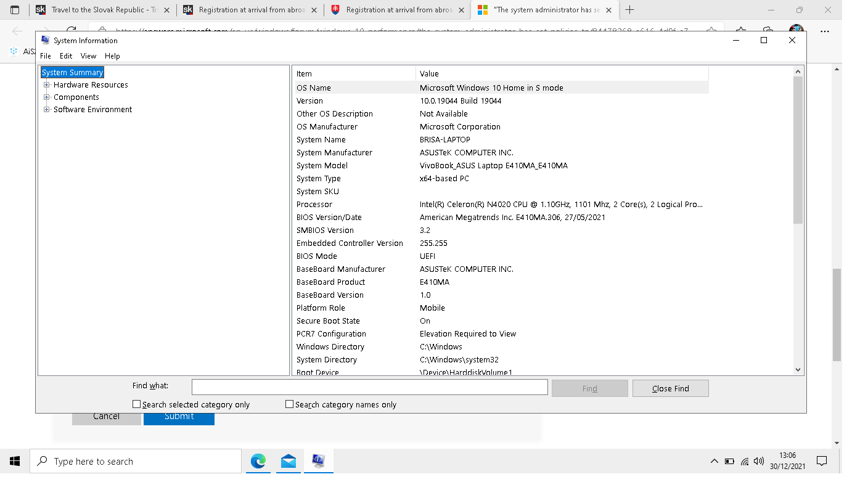Open the battery status icon
Image resolution: width=868 pixels, height=498 pixels.
729,461
